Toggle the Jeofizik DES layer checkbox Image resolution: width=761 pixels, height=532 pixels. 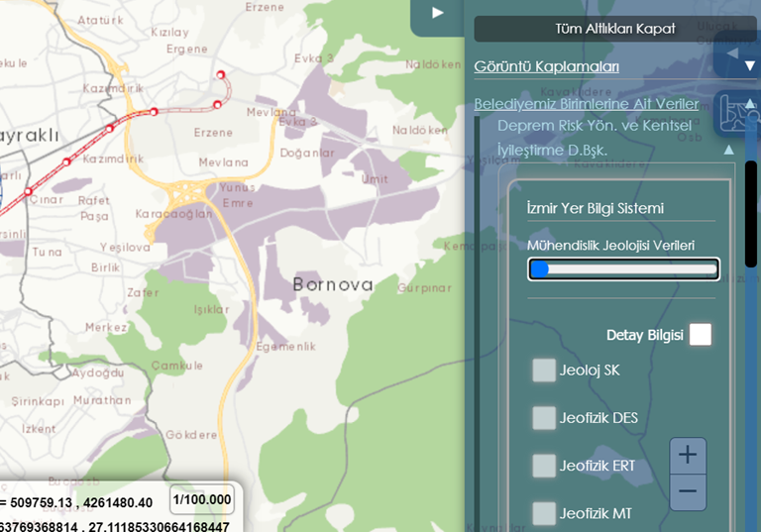click(x=544, y=418)
